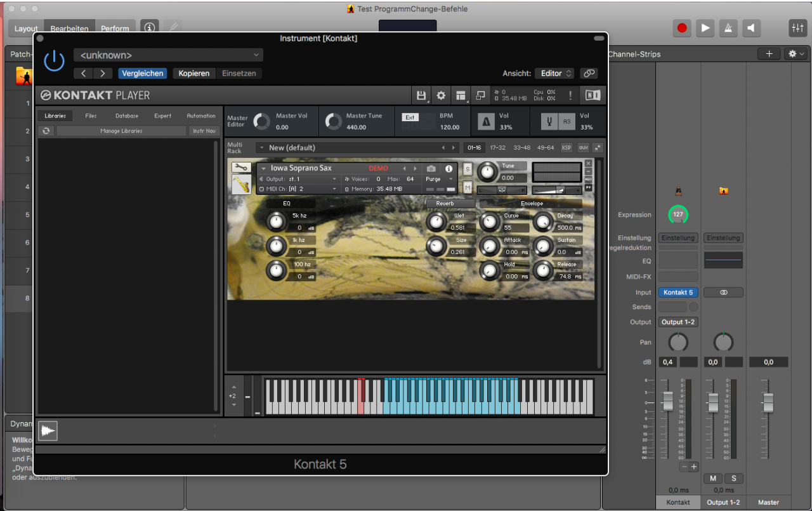The height and width of the screenshot is (511, 812).
Task: Mute Iowa Soprano Sax with M button
Action: point(468,187)
